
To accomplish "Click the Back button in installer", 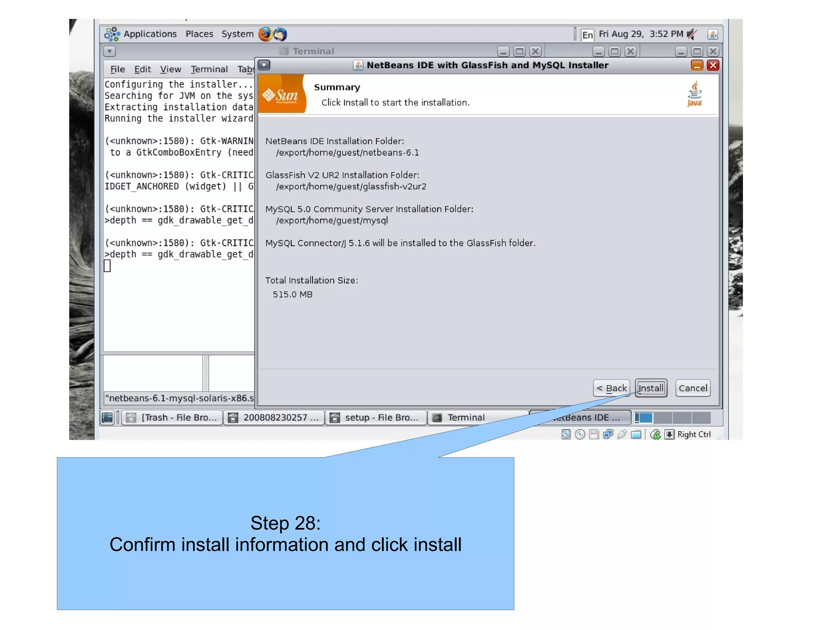I will (612, 388).
